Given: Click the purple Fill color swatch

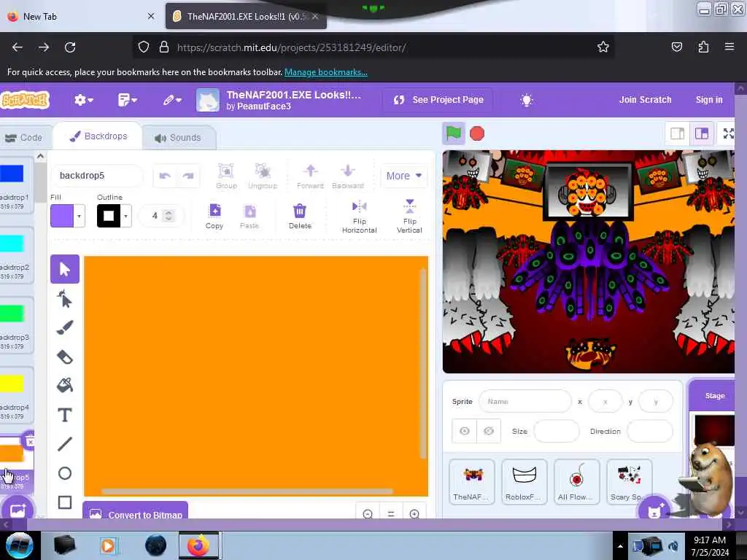Looking at the screenshot, I should tap(62, 216).
